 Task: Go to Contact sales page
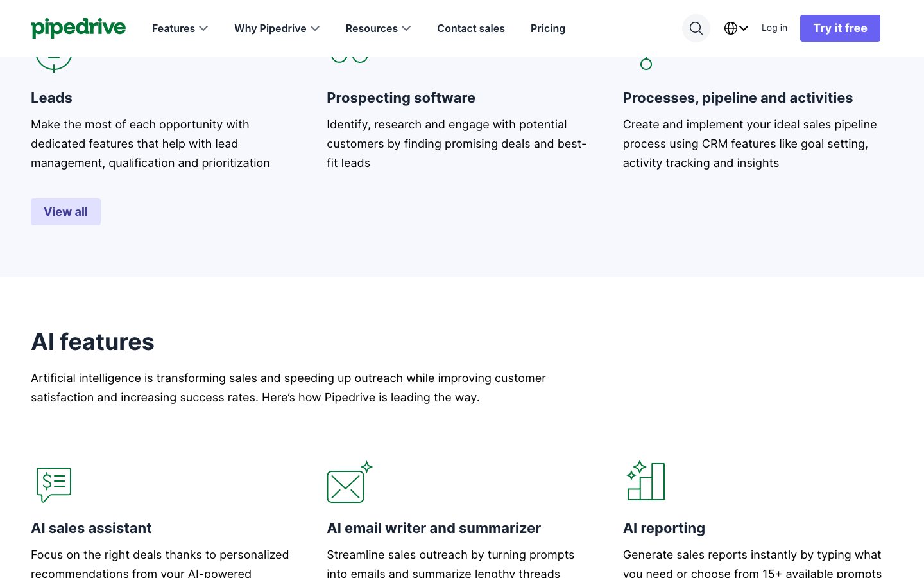pos(470,28)
